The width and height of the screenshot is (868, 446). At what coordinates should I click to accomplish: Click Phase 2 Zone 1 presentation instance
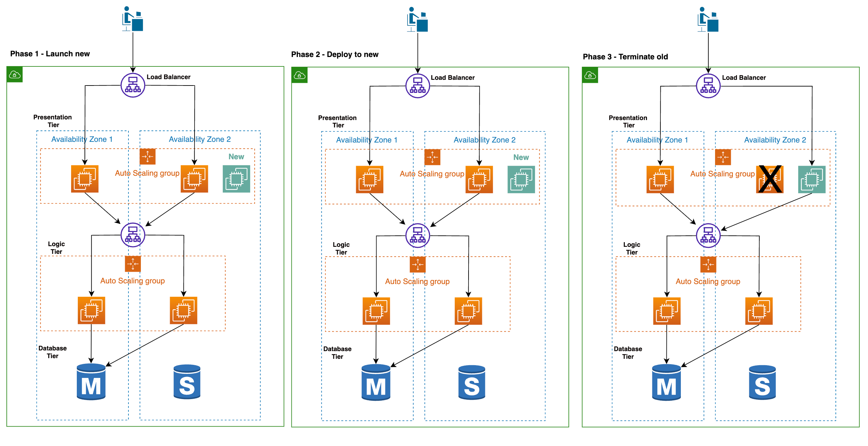pyautogui.click(x=369, y=179)
